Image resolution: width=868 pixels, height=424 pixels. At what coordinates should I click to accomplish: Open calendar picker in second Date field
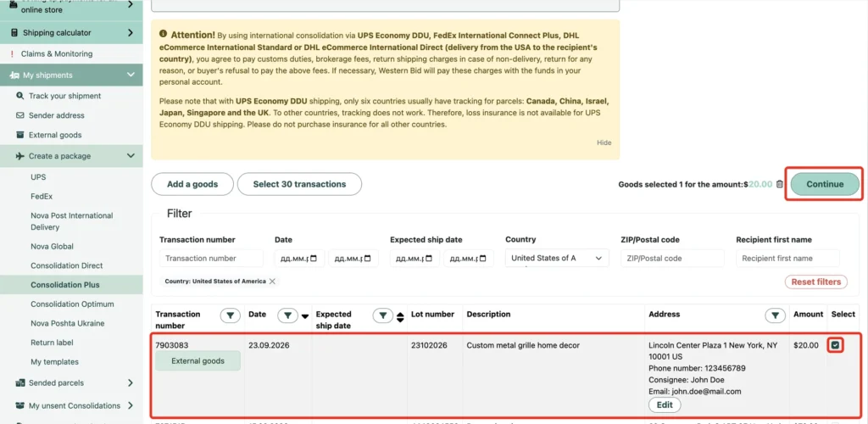click(368, 259)
